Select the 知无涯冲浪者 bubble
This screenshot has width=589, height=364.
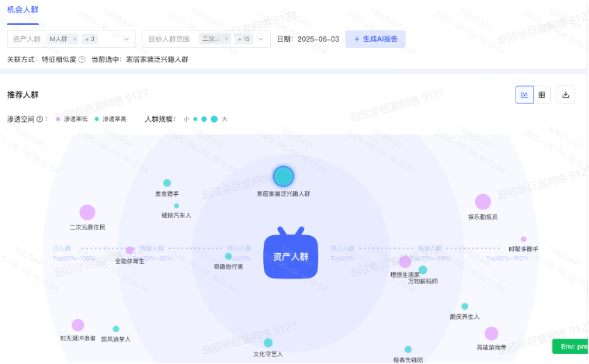[x=78, y=325]
